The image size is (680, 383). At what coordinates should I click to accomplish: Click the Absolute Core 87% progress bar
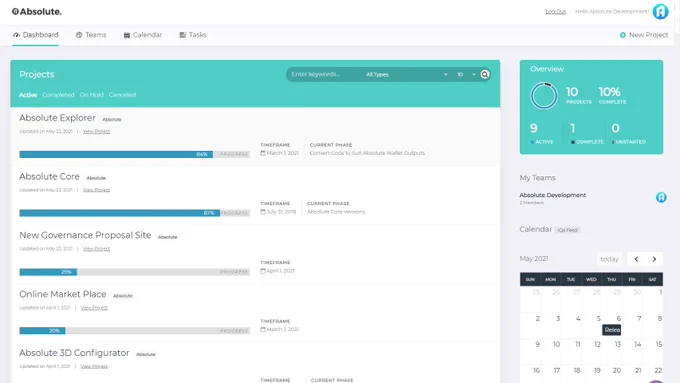(134, 213)
